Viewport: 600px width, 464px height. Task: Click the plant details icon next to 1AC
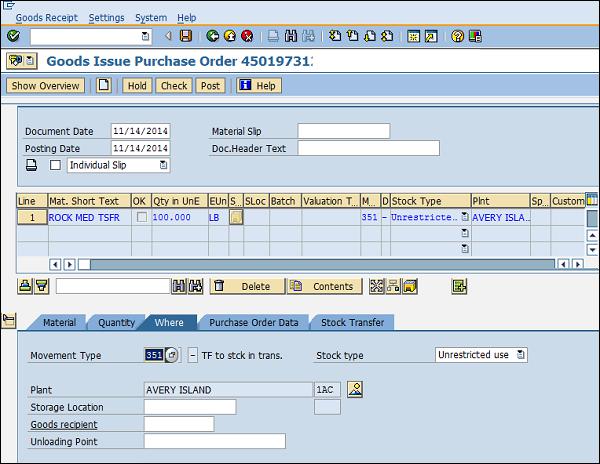tap(354, 389)
